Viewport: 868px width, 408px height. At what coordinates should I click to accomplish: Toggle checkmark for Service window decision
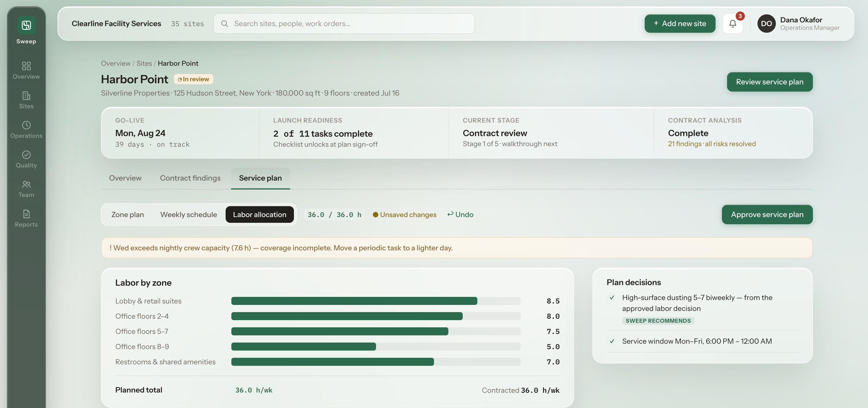(612, 341)
